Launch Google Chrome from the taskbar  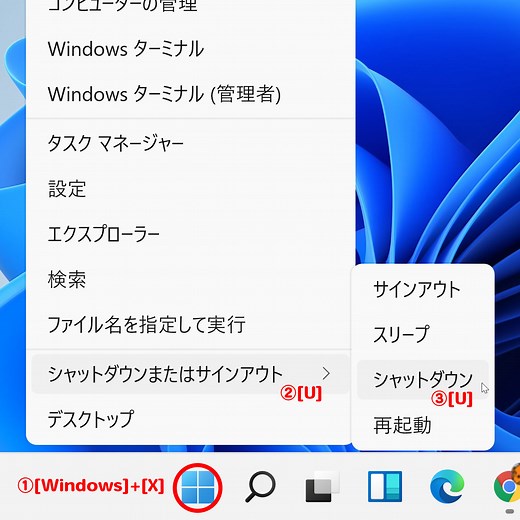[x=507, y=487]
